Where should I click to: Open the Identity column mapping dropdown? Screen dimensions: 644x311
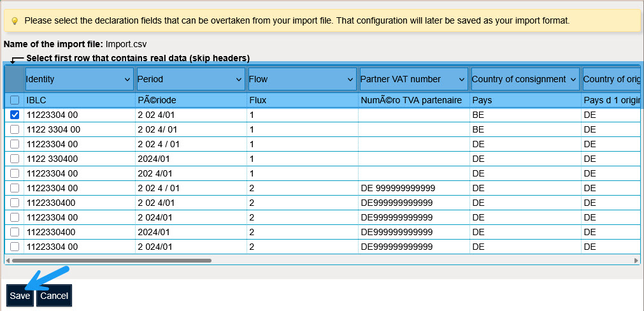coord(79,79)
